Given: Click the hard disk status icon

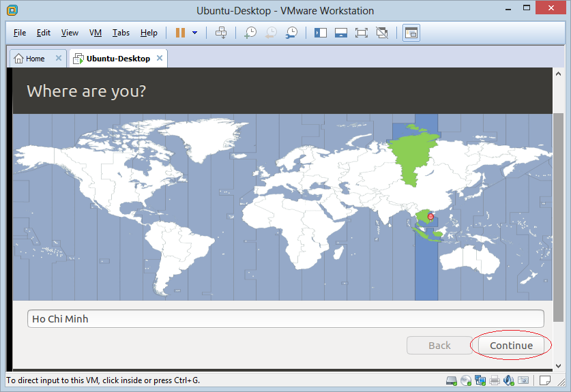Looking at the screenshot, I should (x=452, y=380).
